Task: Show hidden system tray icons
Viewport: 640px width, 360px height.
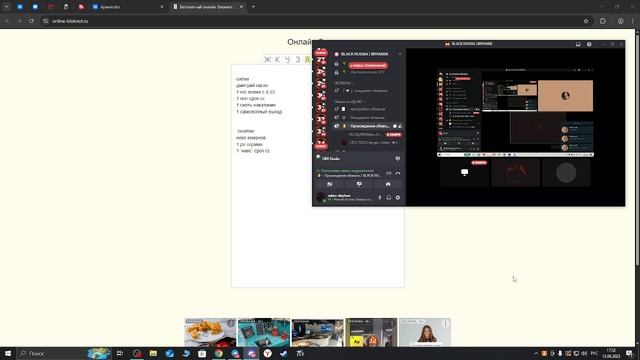Action: click(x=536, y=353)
